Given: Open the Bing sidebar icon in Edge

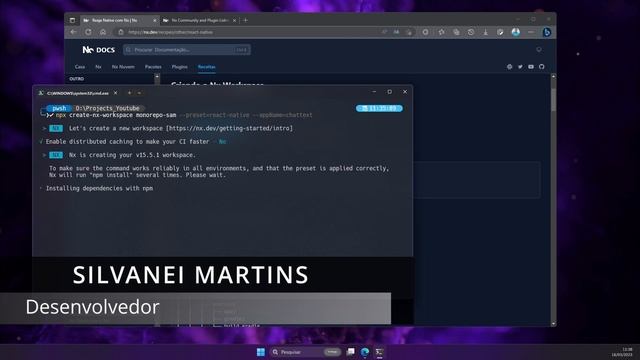Looking at the screenshot, I should (547, 32).
